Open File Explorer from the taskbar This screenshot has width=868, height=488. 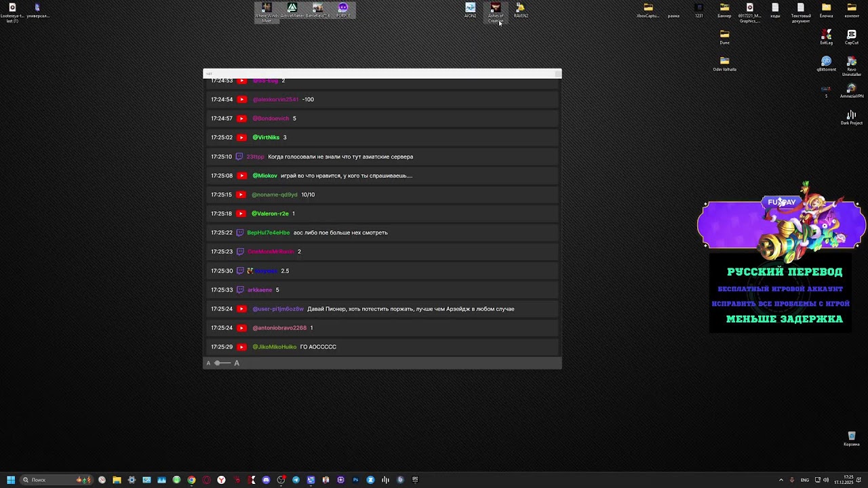click(117, 480)
